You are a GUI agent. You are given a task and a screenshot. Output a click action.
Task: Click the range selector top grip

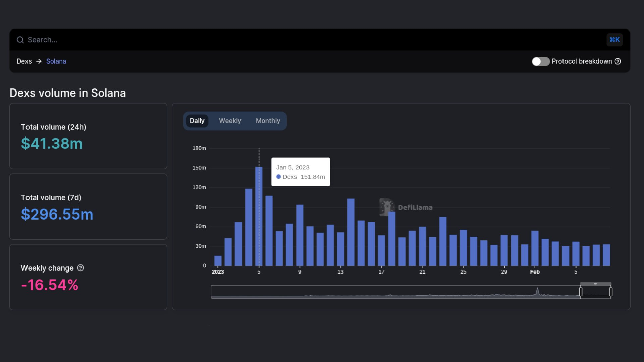tap(596, 284)
